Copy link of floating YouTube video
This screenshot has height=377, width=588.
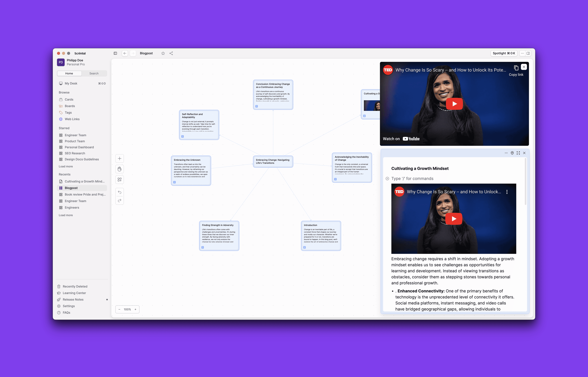pos(516,68)
